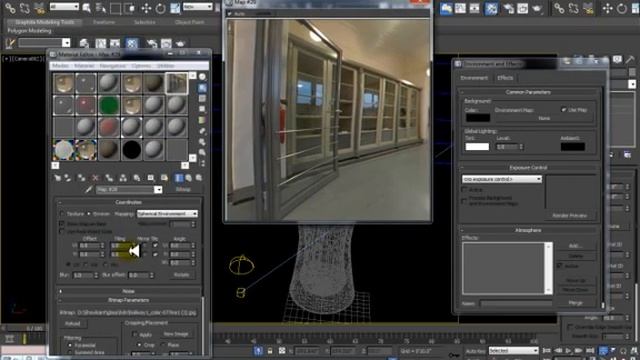This screenshot has width=640, height=360.
Task: Click Bitmap type button beside map name
Action: click(183, 189)
